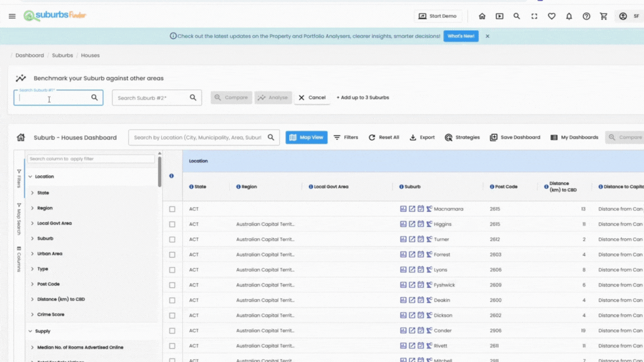Open the shopping cart
The height and width of the screenshot is (362, 644).
[x=603, y=16]
